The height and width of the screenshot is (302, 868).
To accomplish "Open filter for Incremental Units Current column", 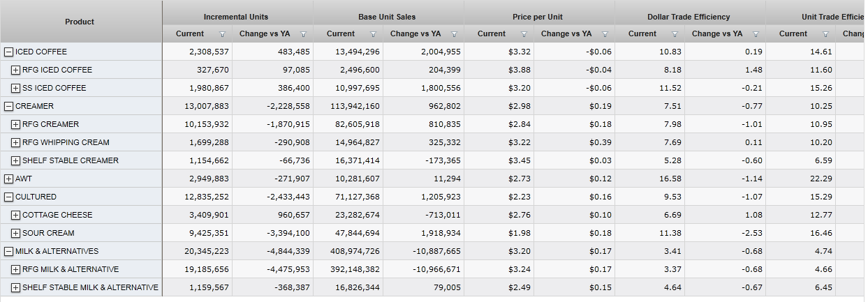I will coord(222,34).
